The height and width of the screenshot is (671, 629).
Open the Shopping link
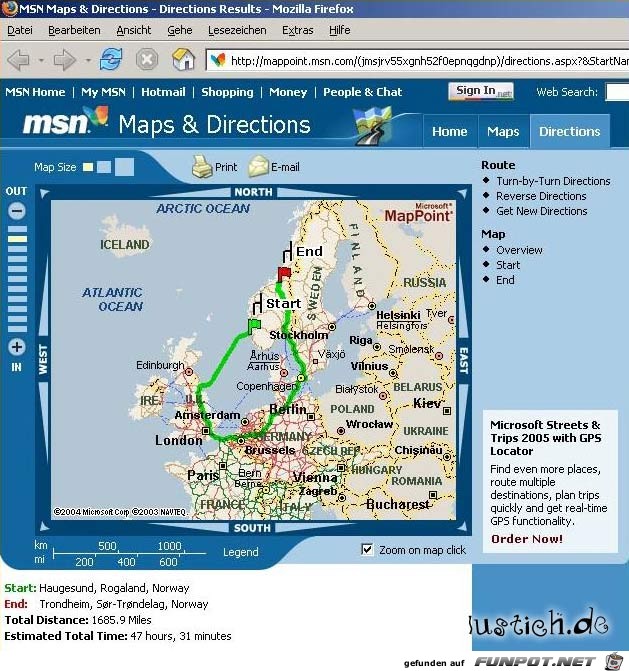[227, 92]
